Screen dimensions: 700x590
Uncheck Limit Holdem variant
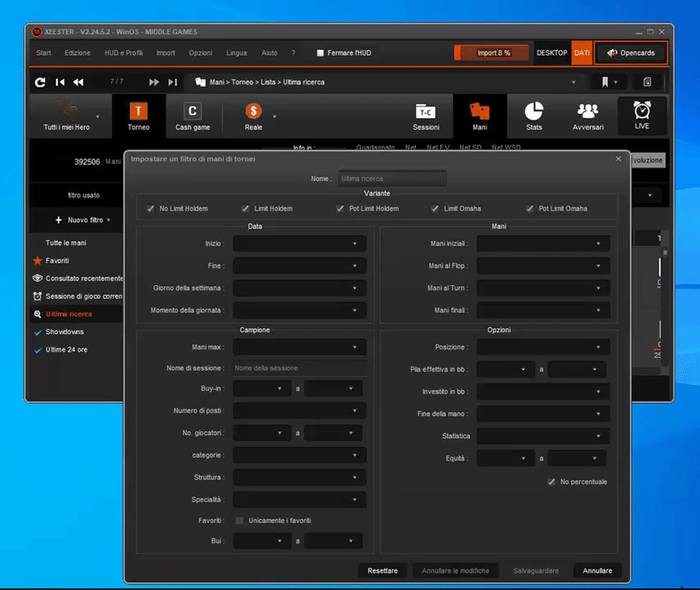(245, 208)
